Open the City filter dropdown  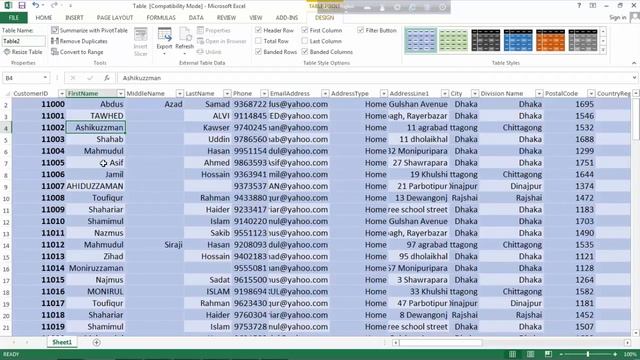474,93
